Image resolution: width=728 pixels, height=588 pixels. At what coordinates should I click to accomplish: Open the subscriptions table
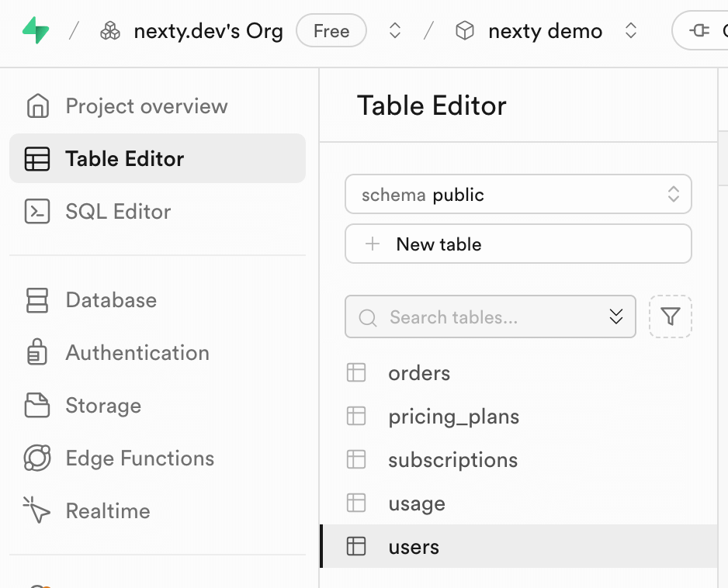(452, 460)
